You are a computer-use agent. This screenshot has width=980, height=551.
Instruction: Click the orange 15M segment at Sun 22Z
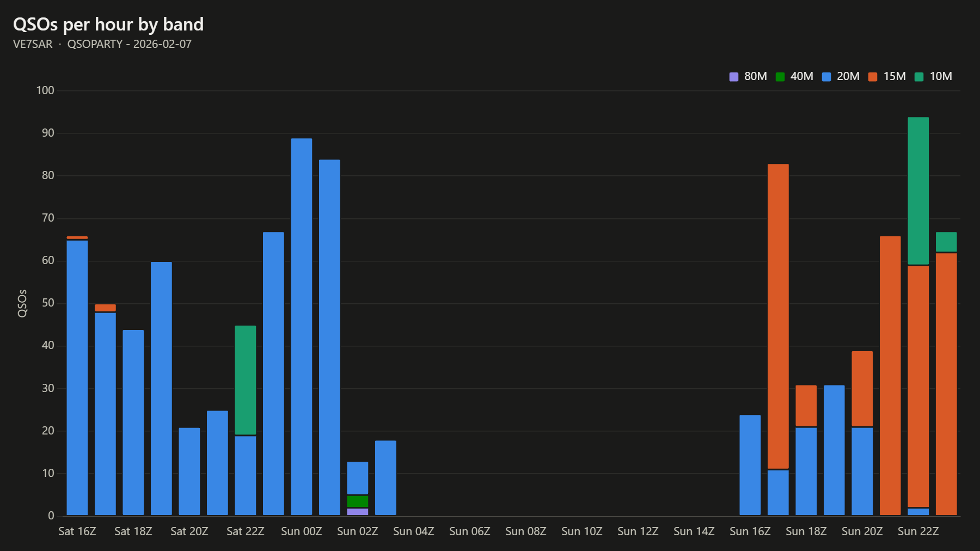918,387
